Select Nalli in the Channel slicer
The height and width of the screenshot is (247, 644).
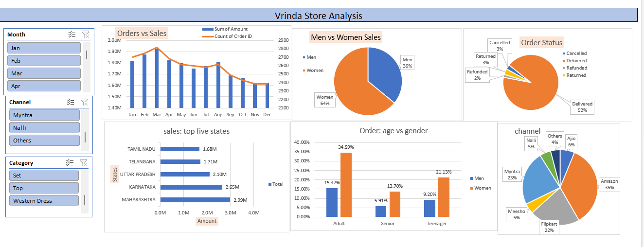[44, 128]
